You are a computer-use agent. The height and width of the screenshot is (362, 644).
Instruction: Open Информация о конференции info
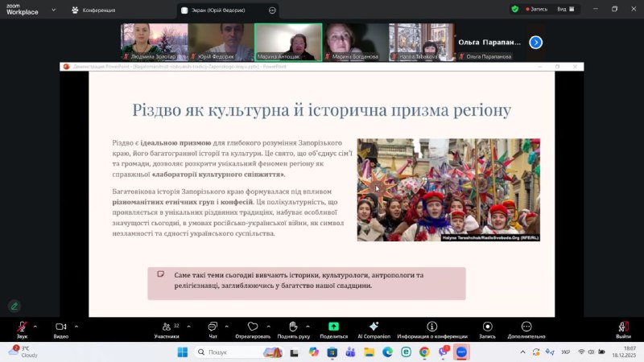(x=432, y=327)
